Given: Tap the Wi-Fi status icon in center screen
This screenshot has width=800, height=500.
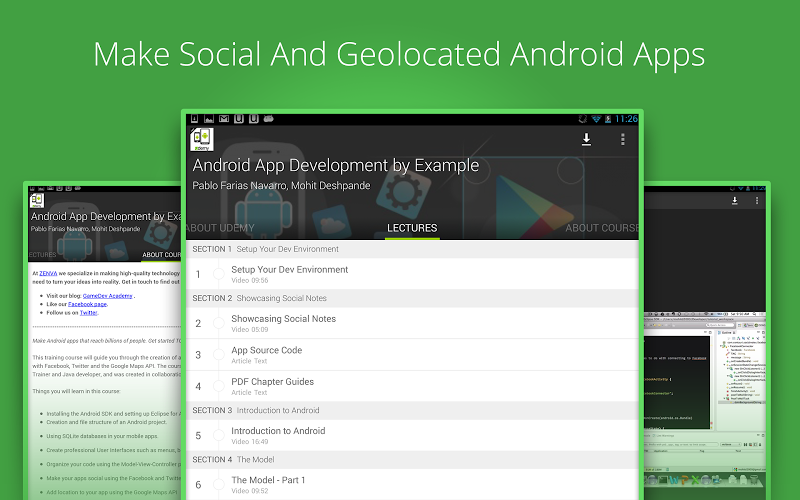Looking at the screenshot, I should click(x=596, y=119).
